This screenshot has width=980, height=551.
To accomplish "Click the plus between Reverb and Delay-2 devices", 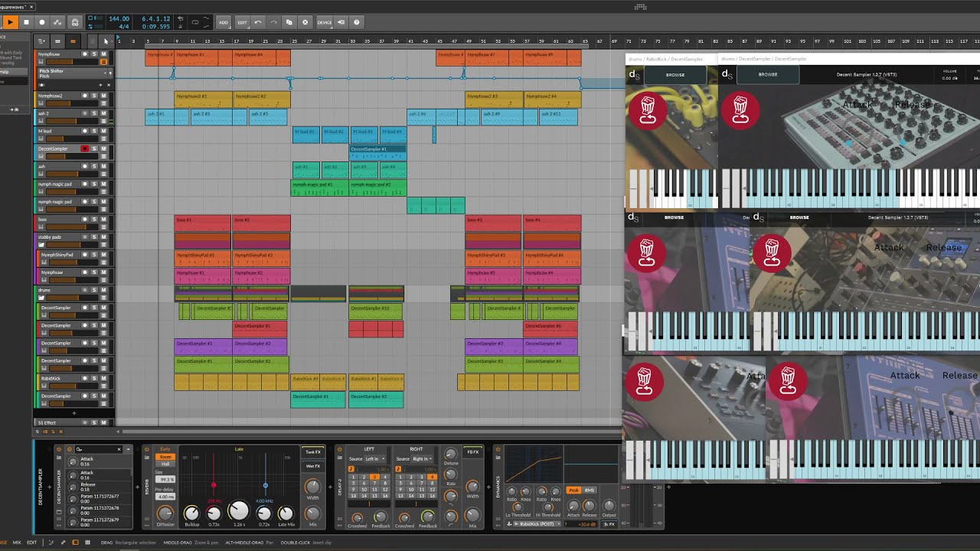I will tap(332, 487).
